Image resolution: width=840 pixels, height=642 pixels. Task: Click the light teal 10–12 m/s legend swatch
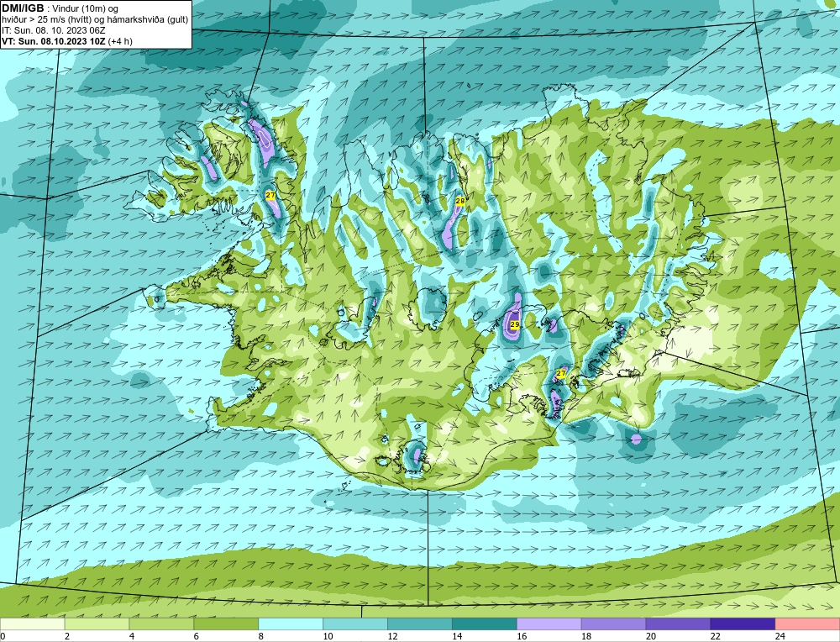click(x=355, y=624)
